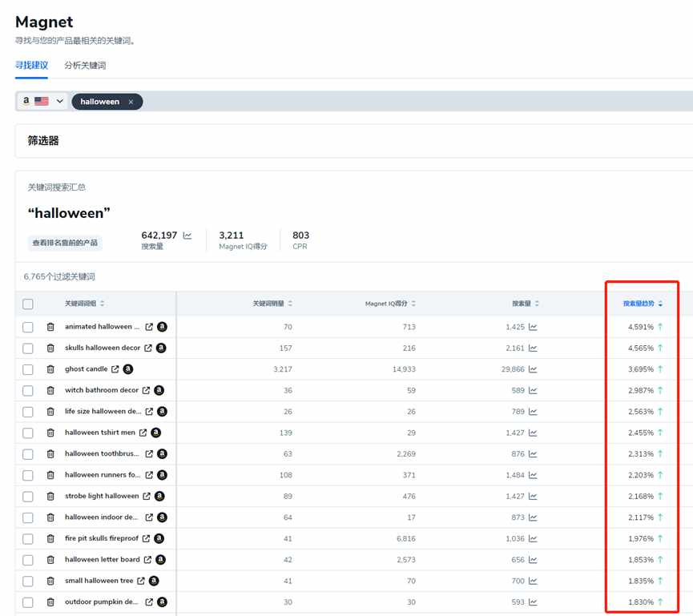Check the halloween tshirt men checkbox

click(28, 433)
